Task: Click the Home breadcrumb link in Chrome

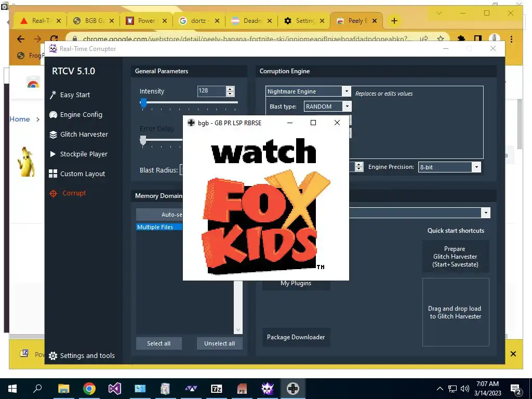Action: point(20,119)
